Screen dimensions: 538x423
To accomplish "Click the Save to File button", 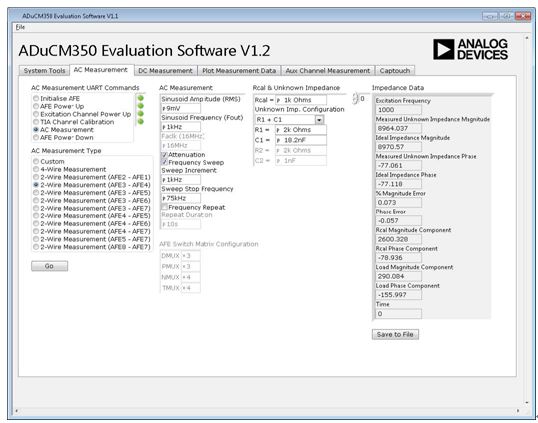I will [395, 334].
